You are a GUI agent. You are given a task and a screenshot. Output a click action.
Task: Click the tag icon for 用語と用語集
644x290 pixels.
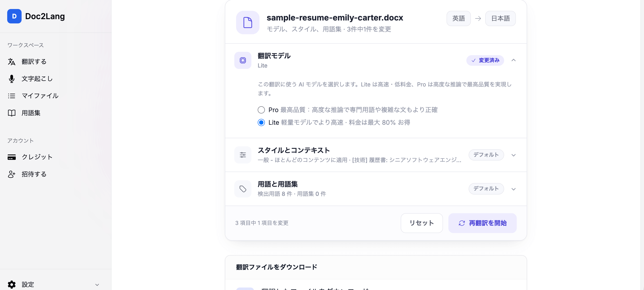(243, 189)
